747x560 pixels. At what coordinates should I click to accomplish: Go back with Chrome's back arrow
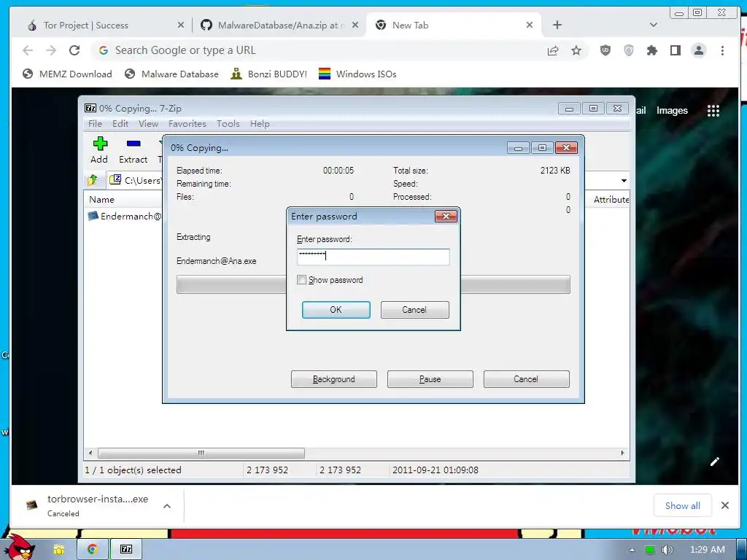pyautogui.click(x=28, y=50)
